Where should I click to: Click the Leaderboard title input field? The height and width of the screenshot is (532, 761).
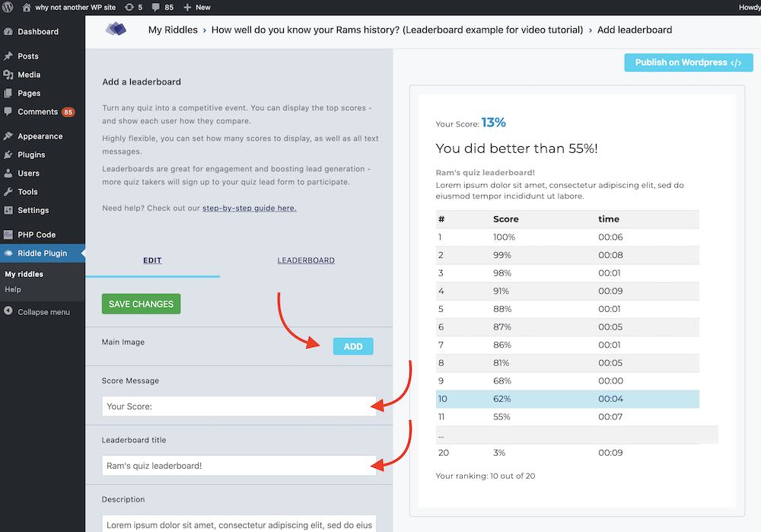pos(239,466)
